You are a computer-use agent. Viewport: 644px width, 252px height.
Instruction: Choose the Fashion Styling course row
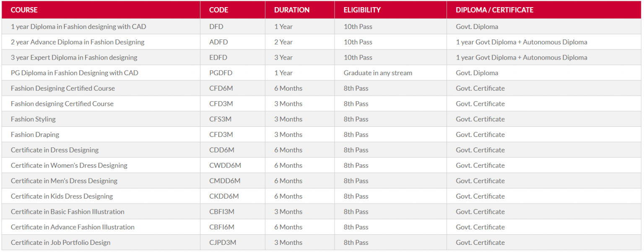tap(322, 119)
